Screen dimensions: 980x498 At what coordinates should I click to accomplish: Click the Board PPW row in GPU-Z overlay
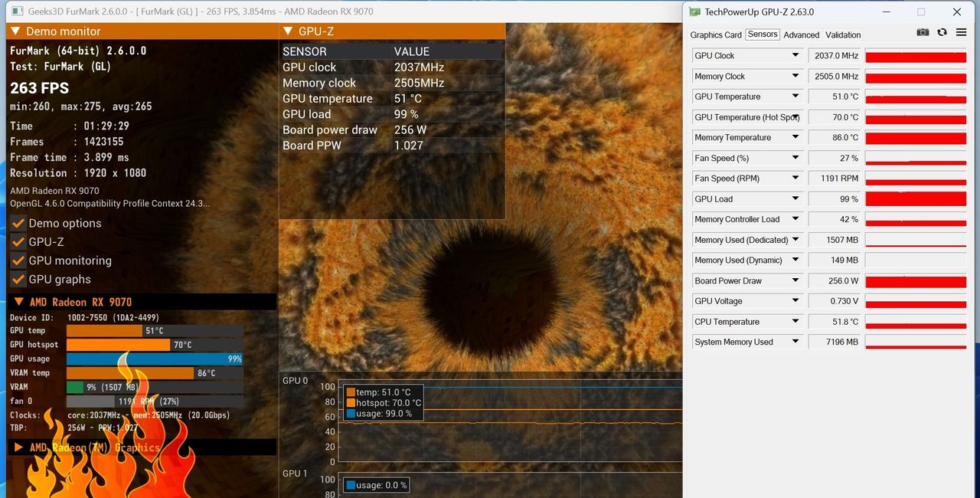tap(391, 146)
